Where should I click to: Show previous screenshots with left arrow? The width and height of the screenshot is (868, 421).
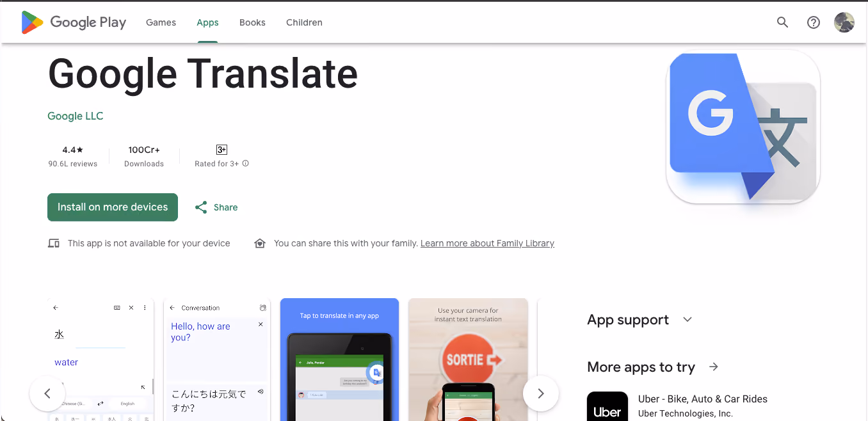(47, 393)
